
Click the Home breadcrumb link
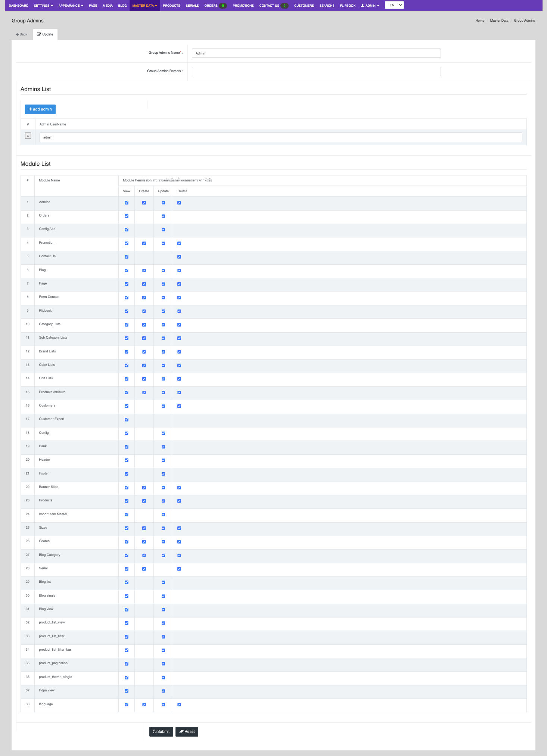479,21
